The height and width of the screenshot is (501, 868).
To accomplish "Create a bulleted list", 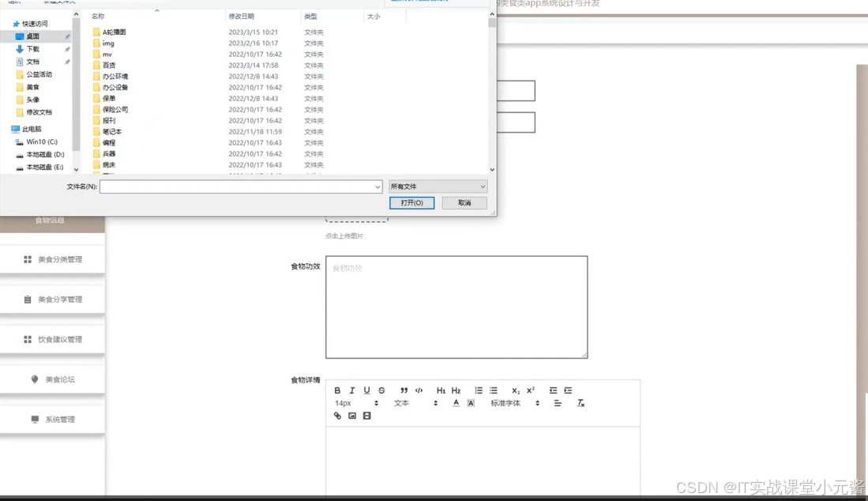I will pyautogui.click(x=493, y=390).
